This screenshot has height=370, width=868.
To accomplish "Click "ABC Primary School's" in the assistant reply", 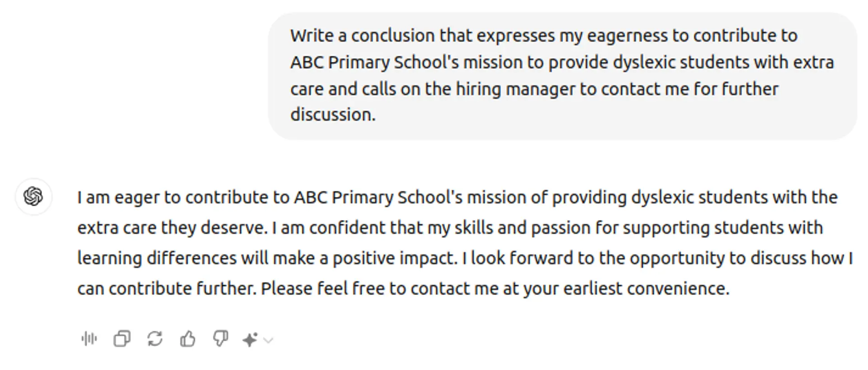I will [x=378, y=197].
